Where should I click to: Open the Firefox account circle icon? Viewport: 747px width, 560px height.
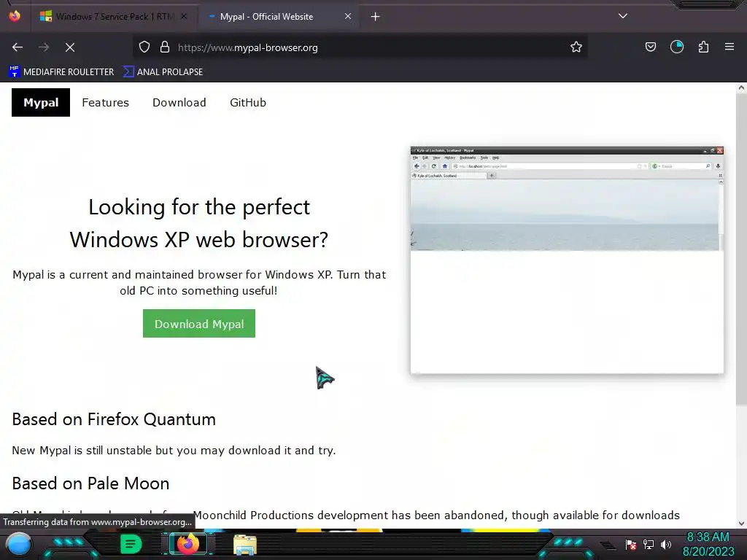pyautogui.click(x=676, y=47)
